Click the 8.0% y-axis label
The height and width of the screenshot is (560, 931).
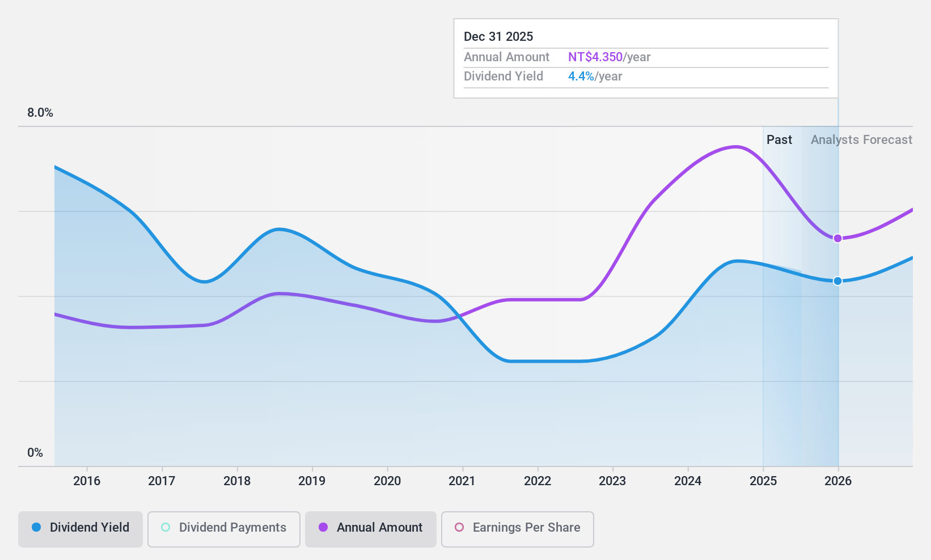[40, 112]
